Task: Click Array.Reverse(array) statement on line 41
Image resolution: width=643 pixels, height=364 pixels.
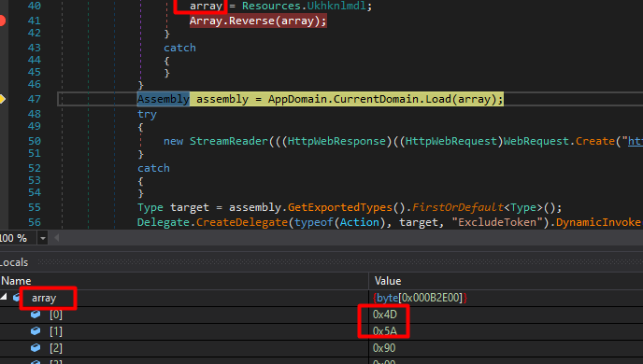Action: tap(258, 21)
